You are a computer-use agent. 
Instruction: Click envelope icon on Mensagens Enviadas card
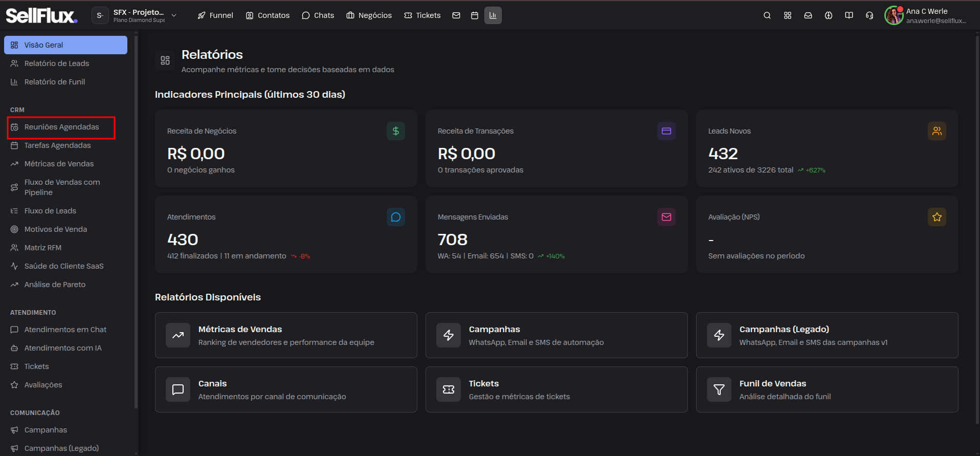pyautogui.click(x=666, y=217)
